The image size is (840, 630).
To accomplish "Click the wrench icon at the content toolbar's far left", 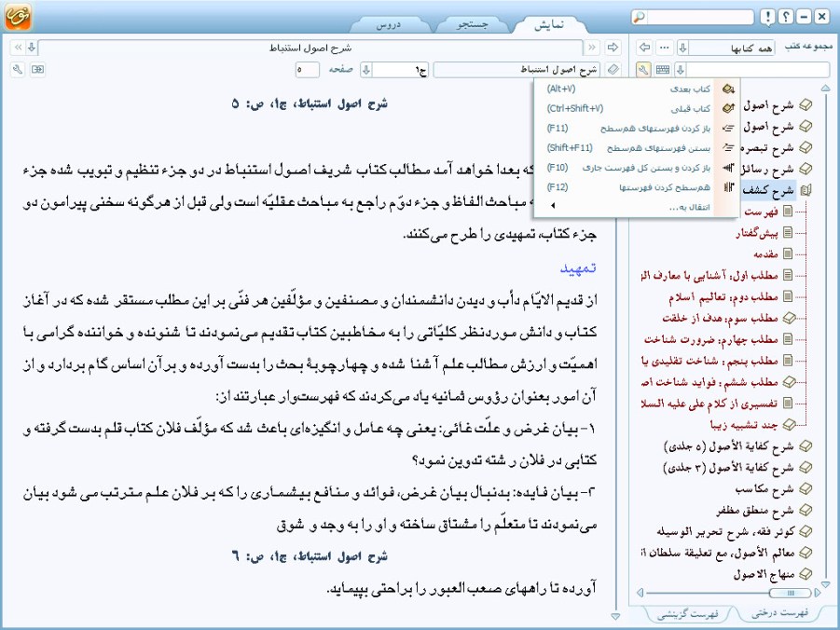I will [18, 70].
